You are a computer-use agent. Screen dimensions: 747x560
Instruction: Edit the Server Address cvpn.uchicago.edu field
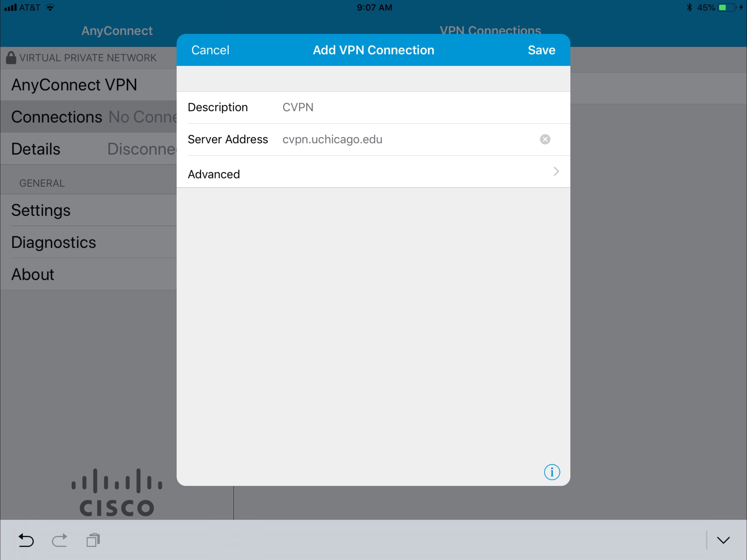point(405,139)
